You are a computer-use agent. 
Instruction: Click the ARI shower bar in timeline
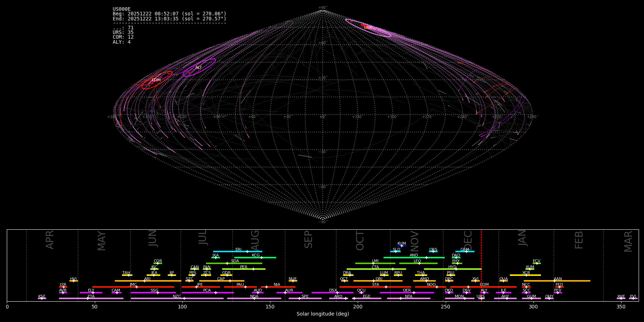[148, 281]
